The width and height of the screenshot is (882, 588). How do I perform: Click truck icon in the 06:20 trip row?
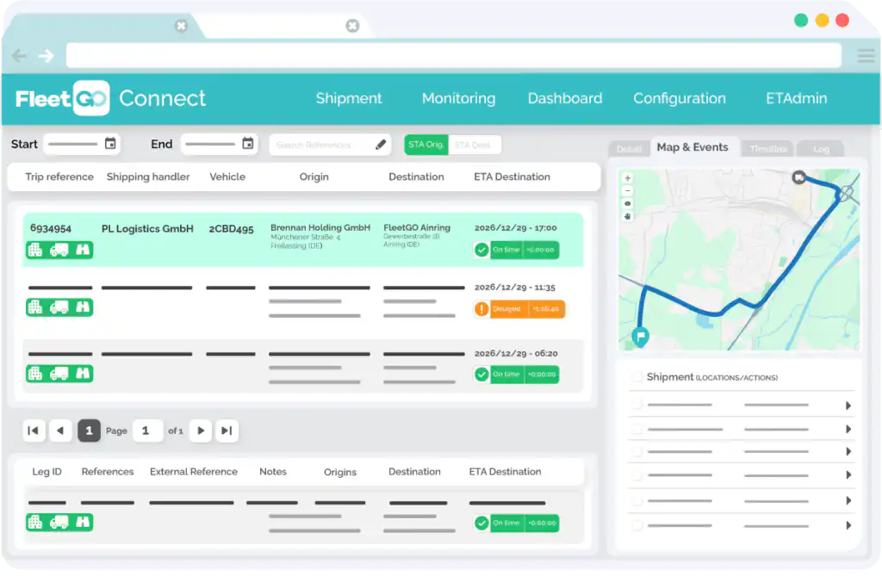pyautogui.click(x=59, y=374)
